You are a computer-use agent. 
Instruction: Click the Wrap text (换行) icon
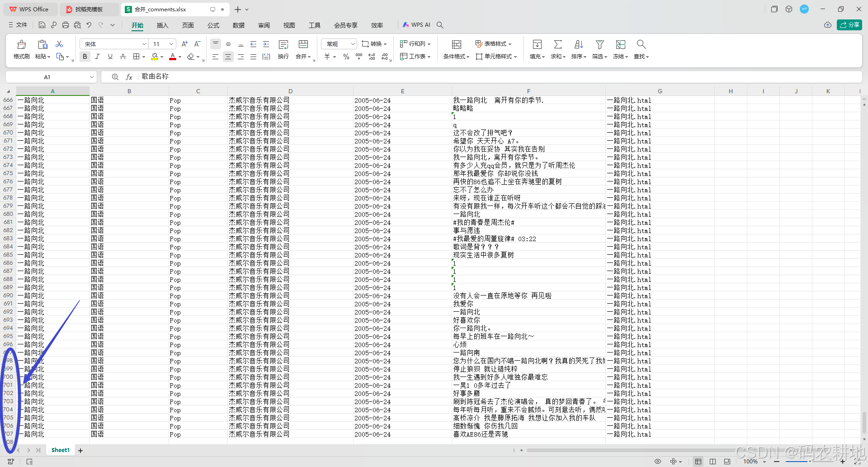tap(283, 44)
